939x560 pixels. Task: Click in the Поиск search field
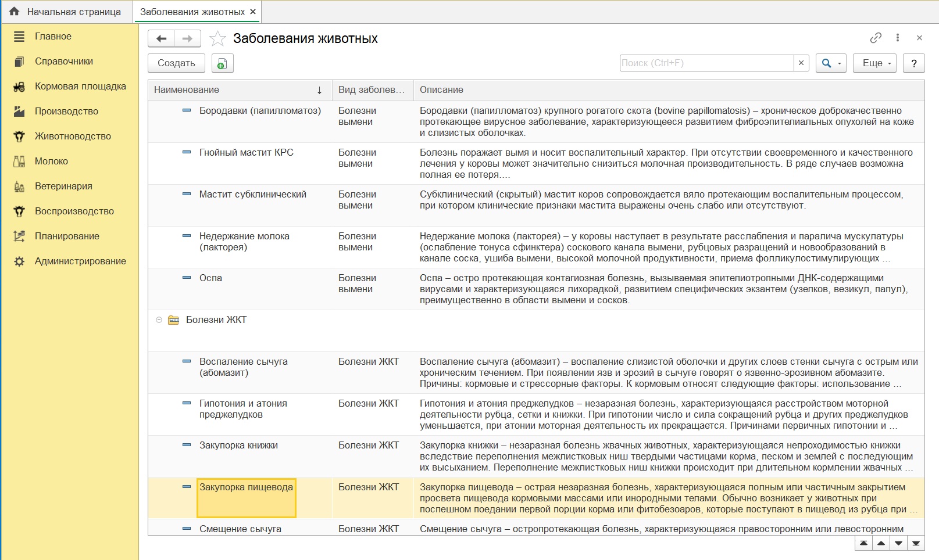pos(706,63)
